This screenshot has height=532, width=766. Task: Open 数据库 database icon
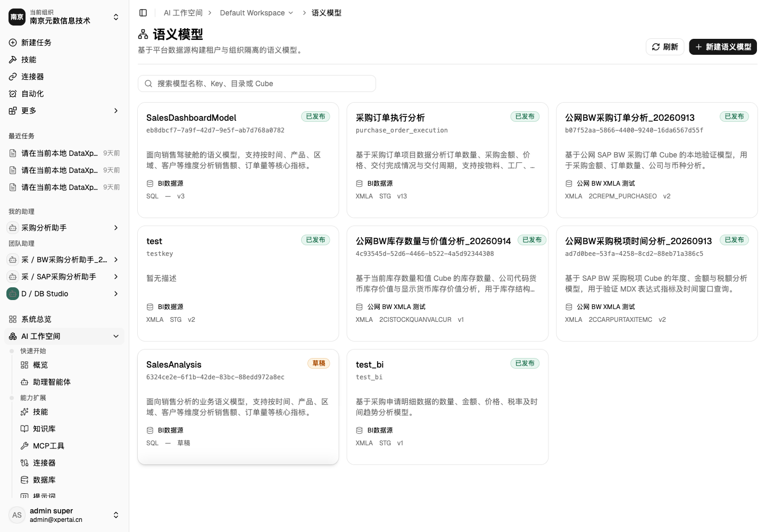point(24,480)
